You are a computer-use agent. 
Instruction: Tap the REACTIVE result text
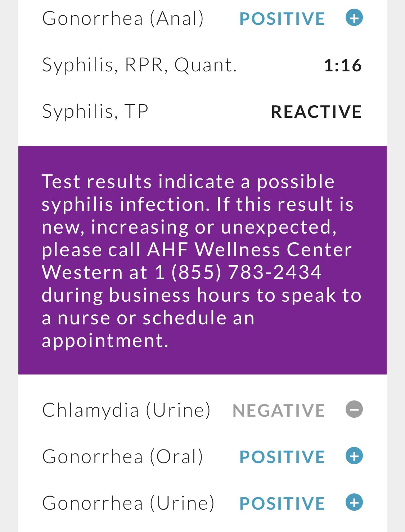tap(316, 112)
